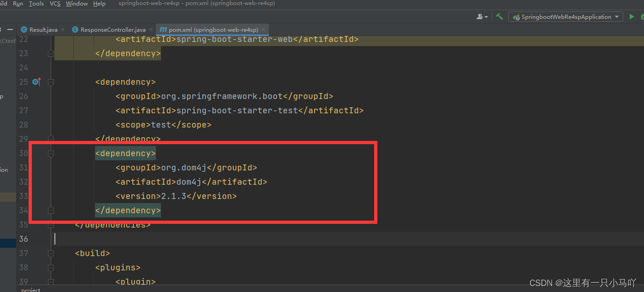Screen dimensions: 644x292
Task: Click the opening dependency tag on line 25
Action: click(125, 82)
